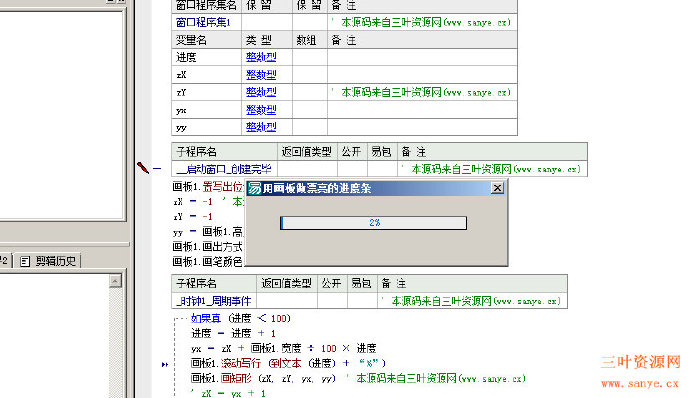
Task: Click the www.sanye.cx watermark link
Action: 640,384
